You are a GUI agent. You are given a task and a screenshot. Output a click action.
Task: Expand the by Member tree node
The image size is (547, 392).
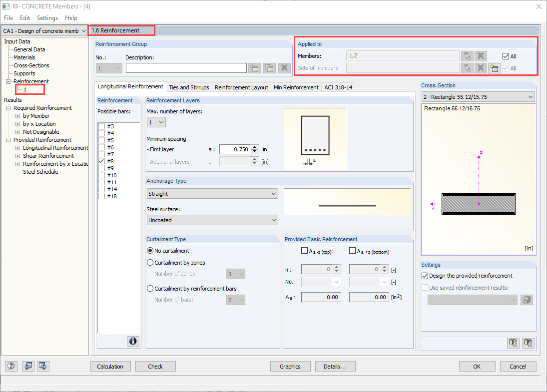18,116
